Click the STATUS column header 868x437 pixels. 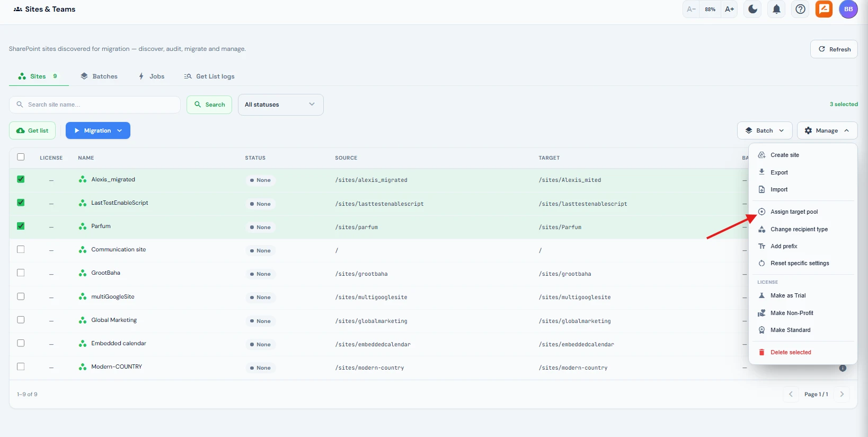[x=255, y=158]
